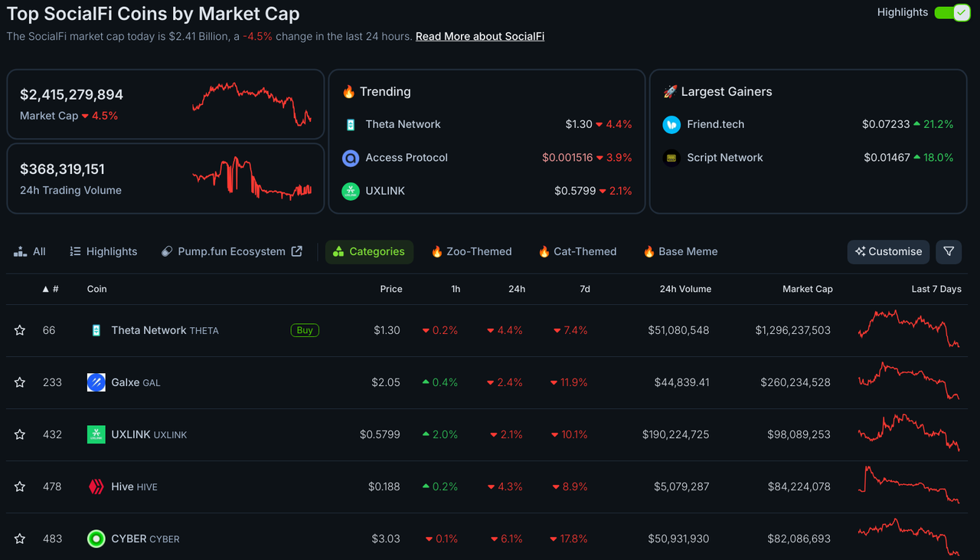This screenshot has height=560, width=980.
Task: Open Theta Network in Trending list
Action: click(403, 124)
